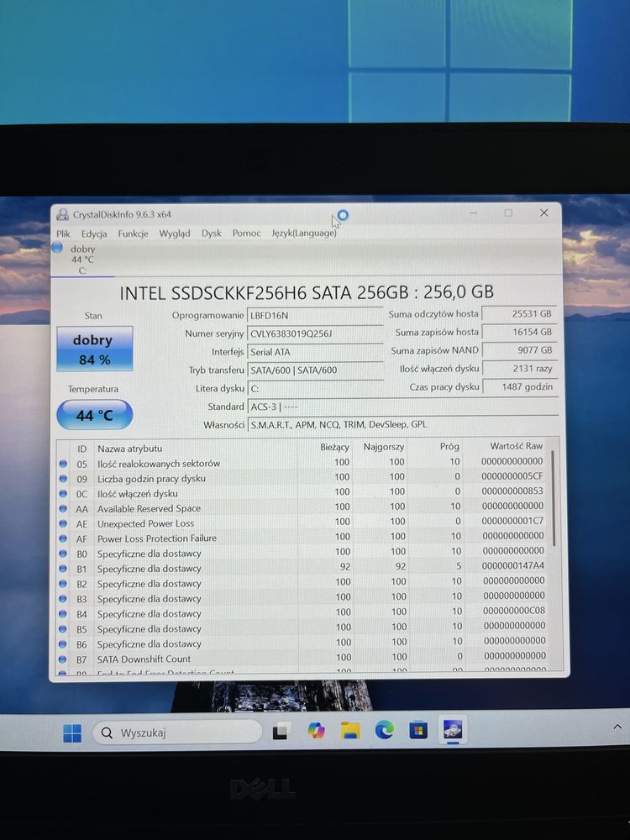
Task: Click the blue status dot for attribute 0C
Action: click(63, 493)
